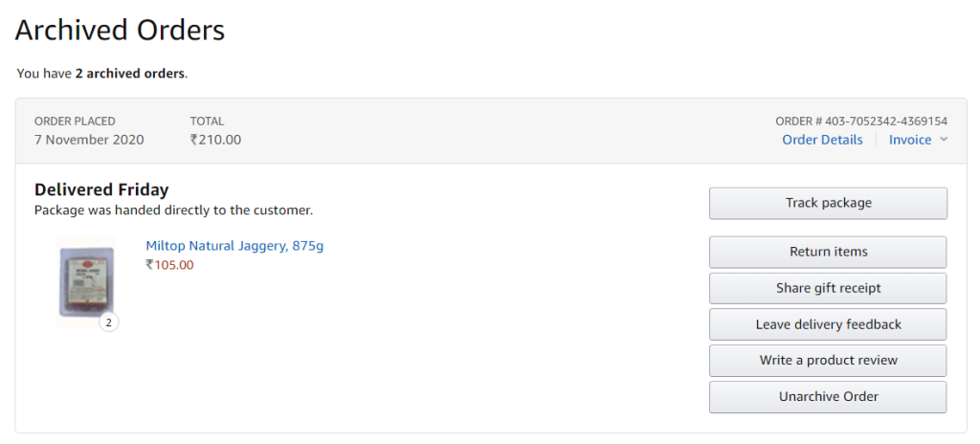Image resolution: width=980 pixels, height=444 pixels.
Task: Click the chevron arrow beside Invoice
Action: coord(944,140)
